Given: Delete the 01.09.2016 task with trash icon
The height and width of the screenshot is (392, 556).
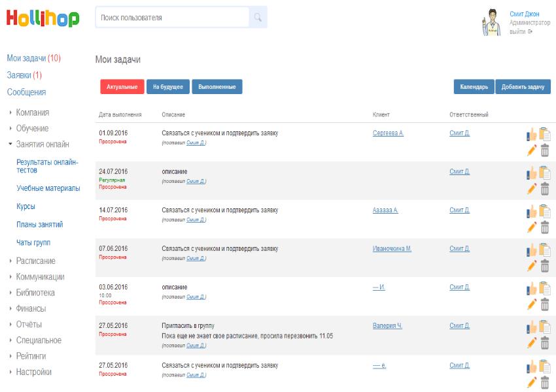Looking at the screenshot, I should [545, 150].
